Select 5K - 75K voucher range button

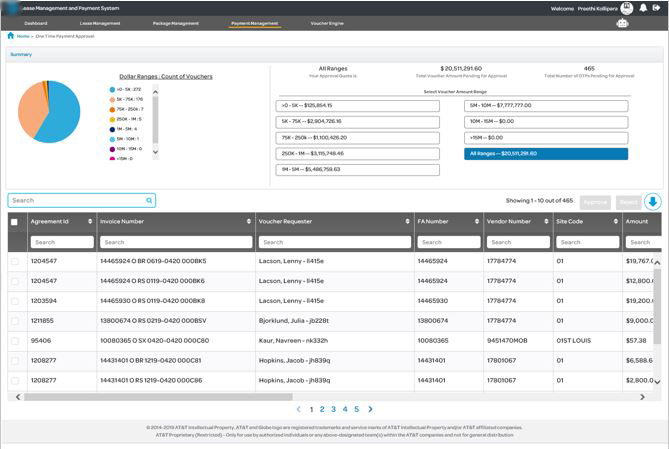click(358, 122)
